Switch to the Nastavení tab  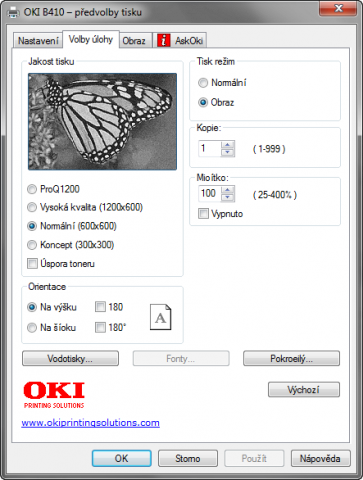coord(38,41)
